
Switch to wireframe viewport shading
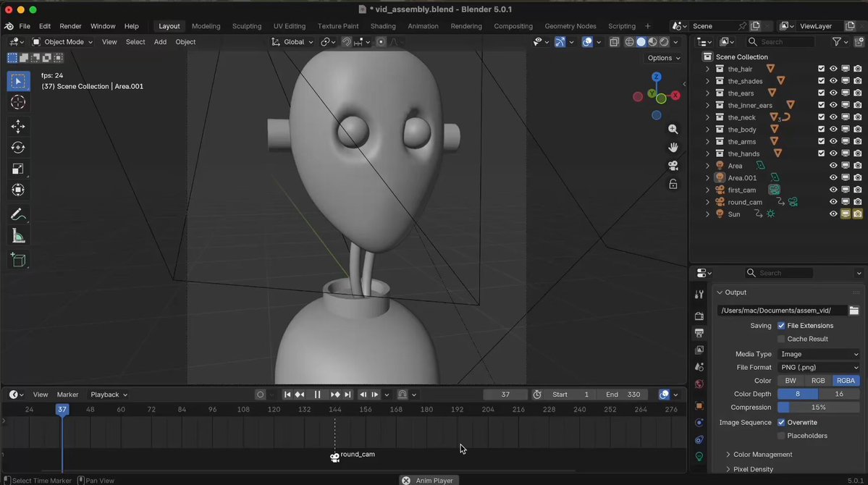tap(629, 41)
